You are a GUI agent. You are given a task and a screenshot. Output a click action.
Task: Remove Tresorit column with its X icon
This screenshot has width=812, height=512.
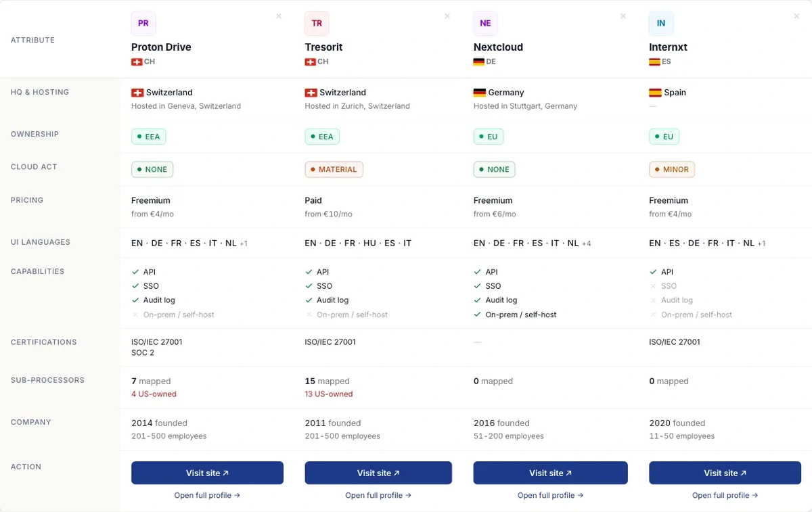(x=447, y=16)
